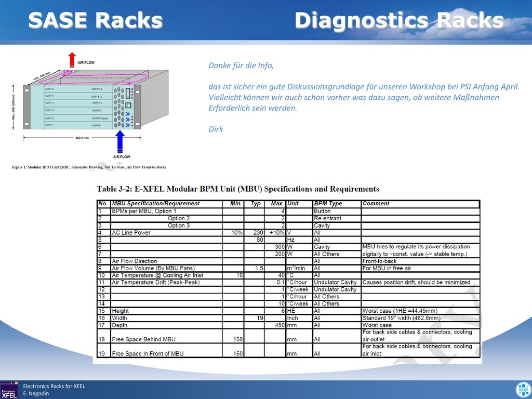Viewport: 532px width, 399px height.
Task: Click the "Table 3-2" table heading
Action: (x=238, y=189)
